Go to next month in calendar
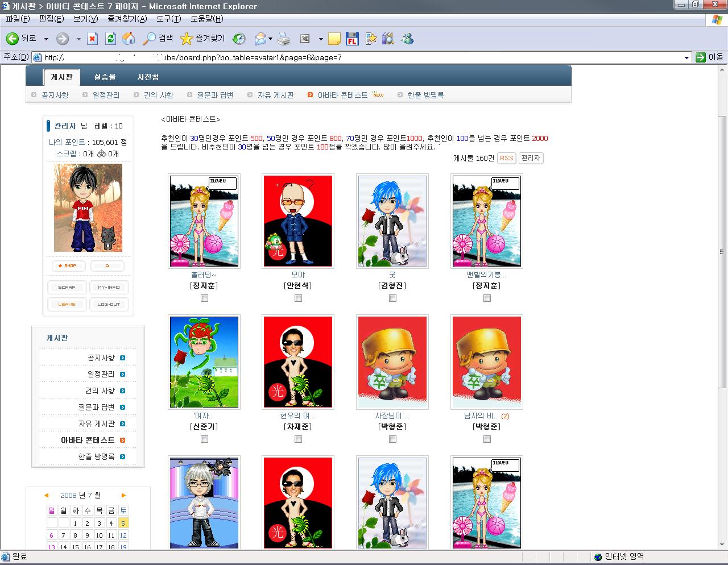The height and width of the screenshot is (565, 728). click(x=123, y=495)
